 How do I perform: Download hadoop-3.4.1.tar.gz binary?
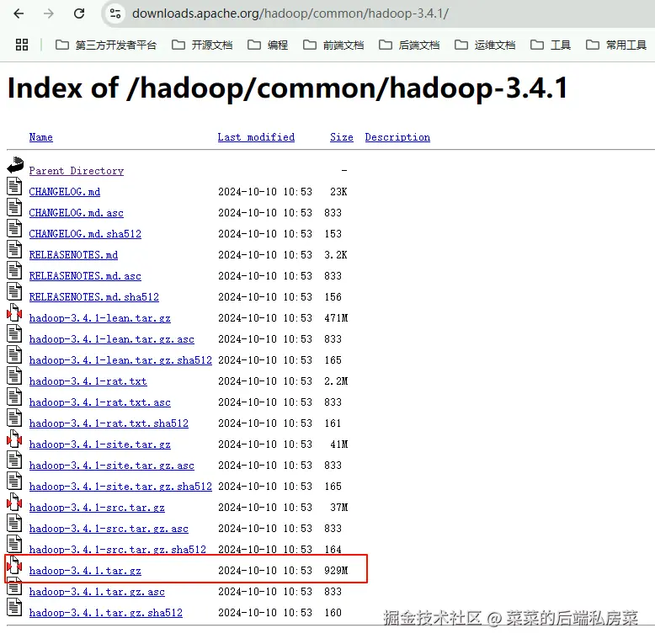point(85,571)
